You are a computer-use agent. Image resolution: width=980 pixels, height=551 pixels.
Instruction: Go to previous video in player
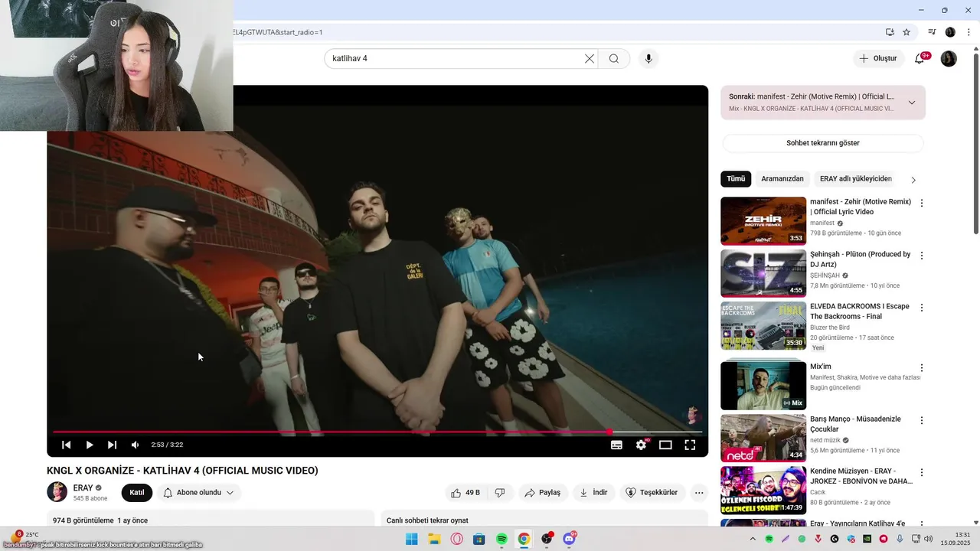click(x=67, y=445)
